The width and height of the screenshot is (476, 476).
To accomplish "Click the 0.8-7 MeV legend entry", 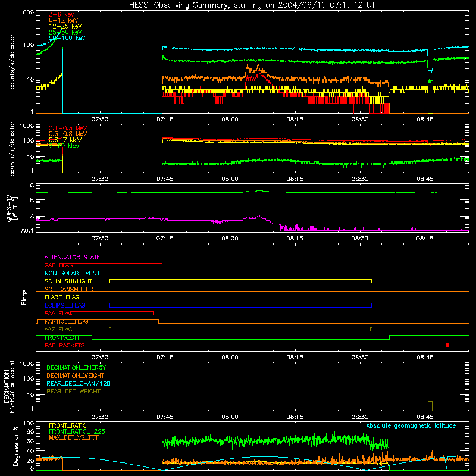I will coord(65,140).
